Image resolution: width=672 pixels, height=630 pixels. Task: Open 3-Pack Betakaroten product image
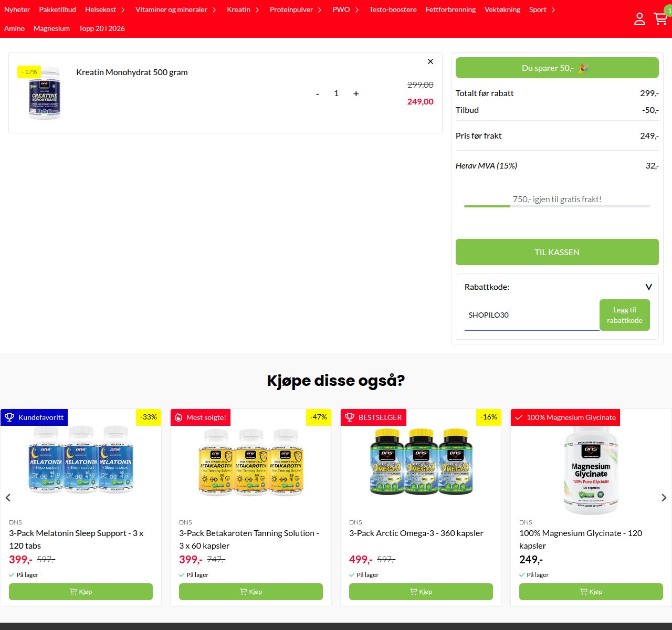[x=251, y=462]
